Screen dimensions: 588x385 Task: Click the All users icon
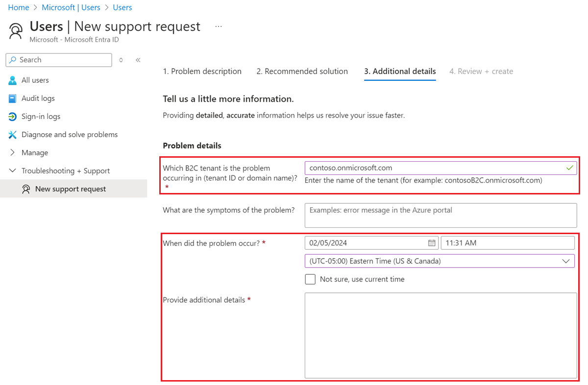tap(13, 80)
